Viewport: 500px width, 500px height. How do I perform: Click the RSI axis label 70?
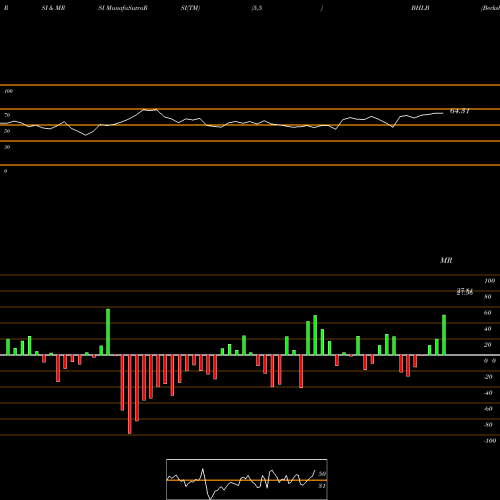point(7,115)
